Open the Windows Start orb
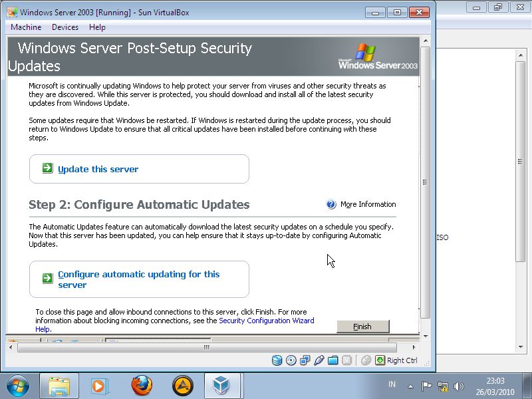Viewport: 532px width, 399px height. point(18,386)
